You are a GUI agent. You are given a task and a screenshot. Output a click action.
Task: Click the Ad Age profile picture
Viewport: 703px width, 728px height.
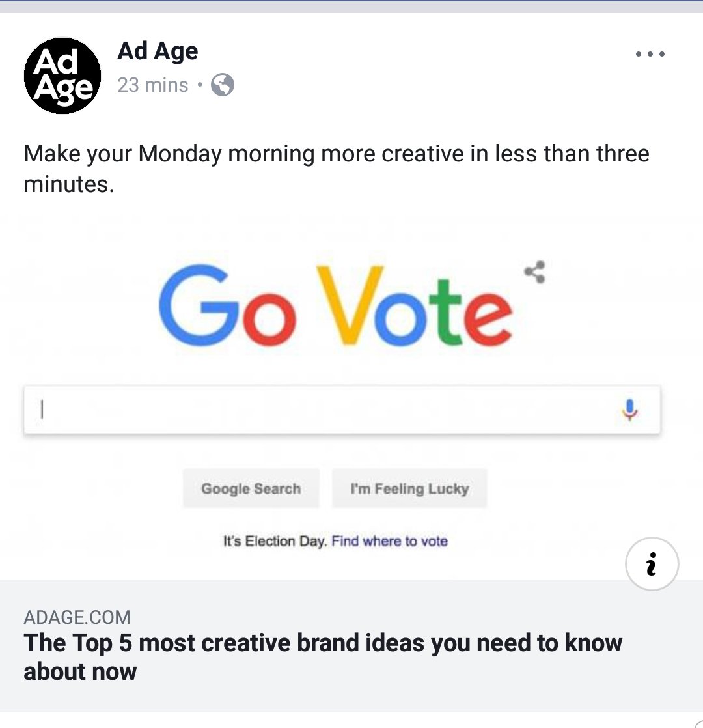click(x=62, y=76)
